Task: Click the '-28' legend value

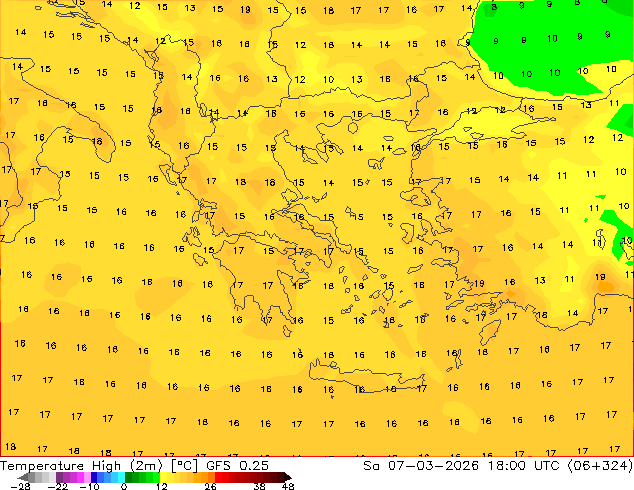Action: click(21, 486)
